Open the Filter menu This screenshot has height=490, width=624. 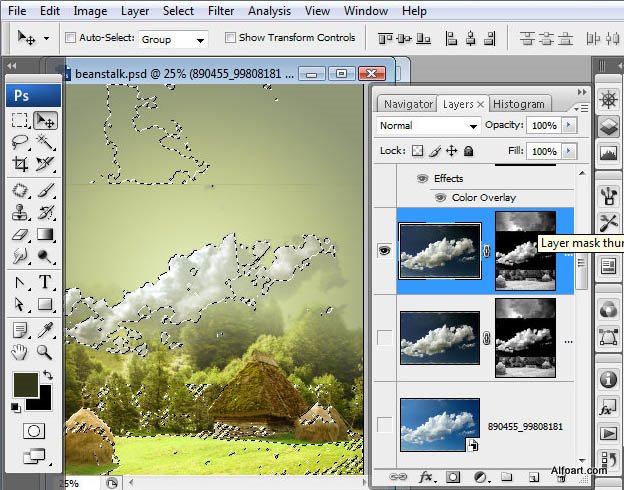point(221,11)
